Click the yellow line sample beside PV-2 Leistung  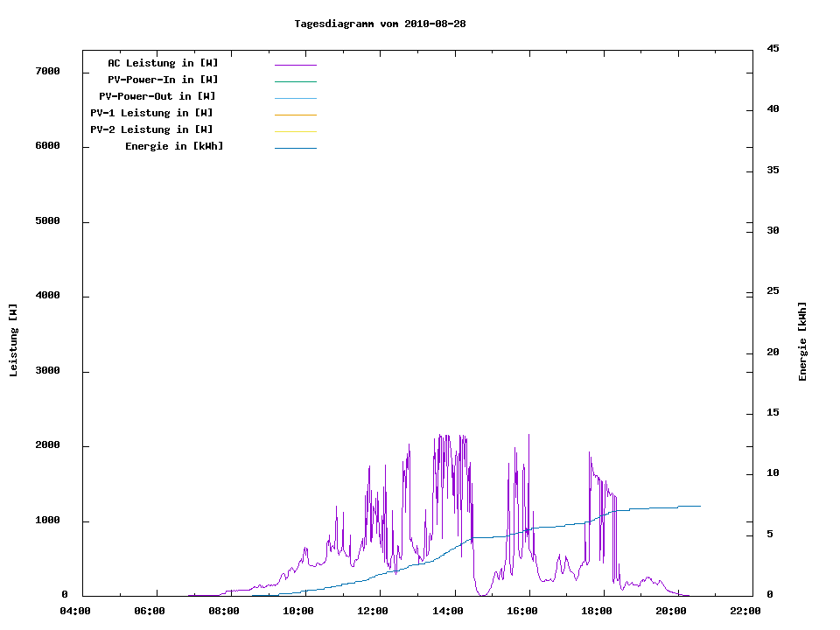[x=295, y=131]
